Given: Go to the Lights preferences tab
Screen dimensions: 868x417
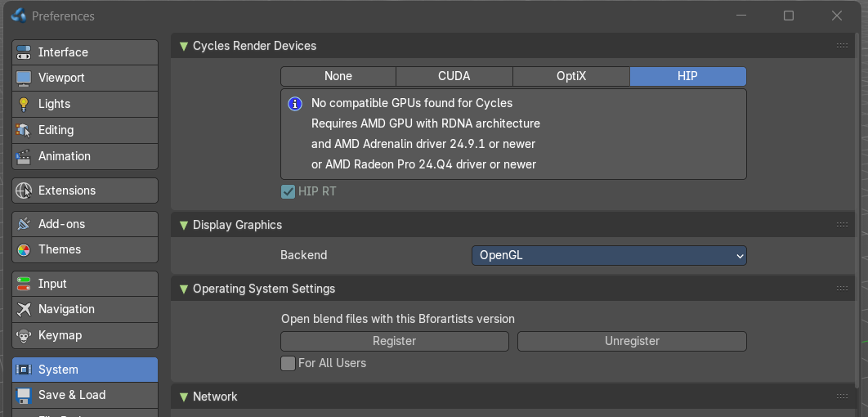Looking at the screenshot, I should (x=85, y=104).
